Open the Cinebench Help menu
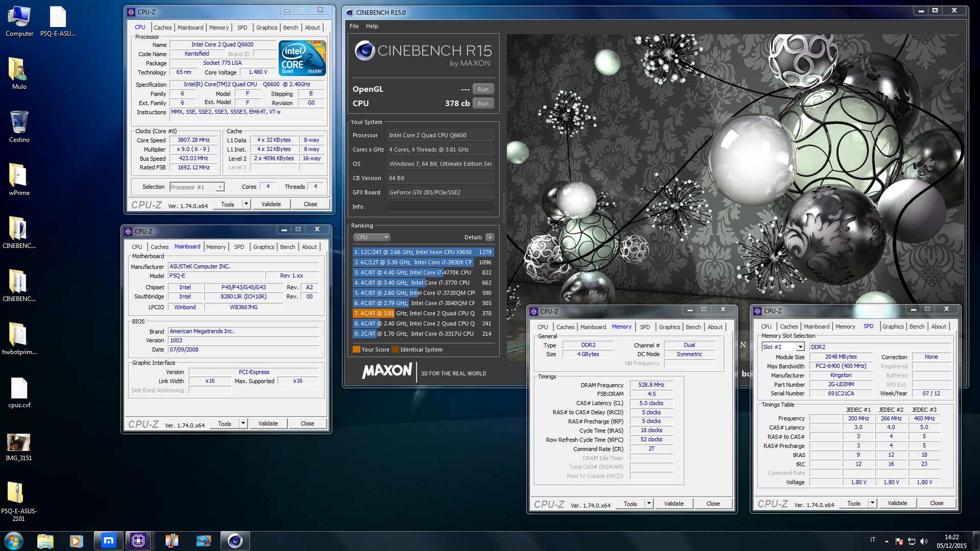The height and width of the screenshot is (551, 980). pos(372,26)
